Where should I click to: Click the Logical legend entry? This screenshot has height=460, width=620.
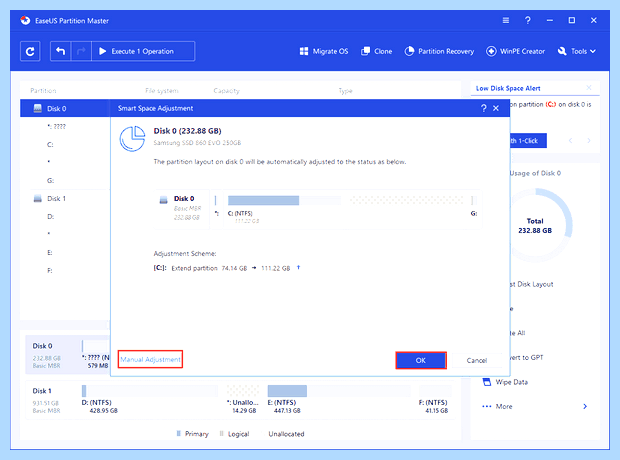234,434
